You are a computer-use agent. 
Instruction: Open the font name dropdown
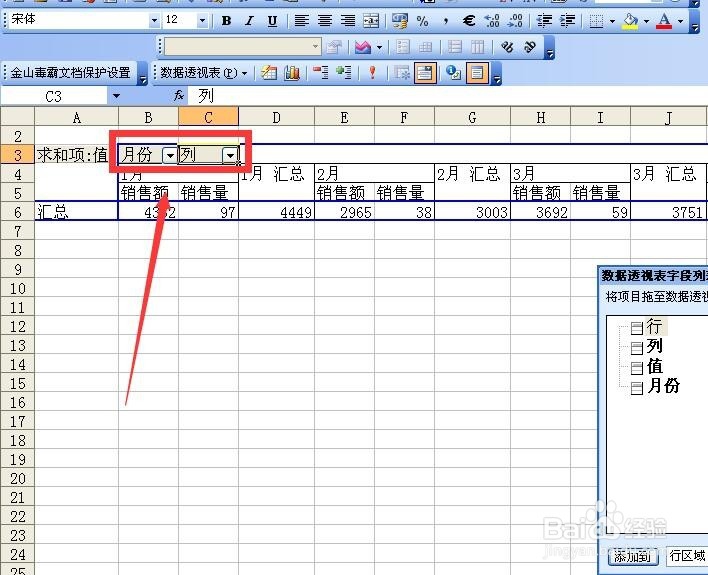154,20
